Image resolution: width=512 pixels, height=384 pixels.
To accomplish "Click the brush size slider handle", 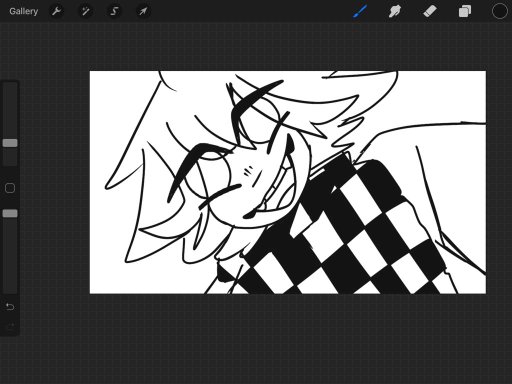I will click(x=10, y=143).
